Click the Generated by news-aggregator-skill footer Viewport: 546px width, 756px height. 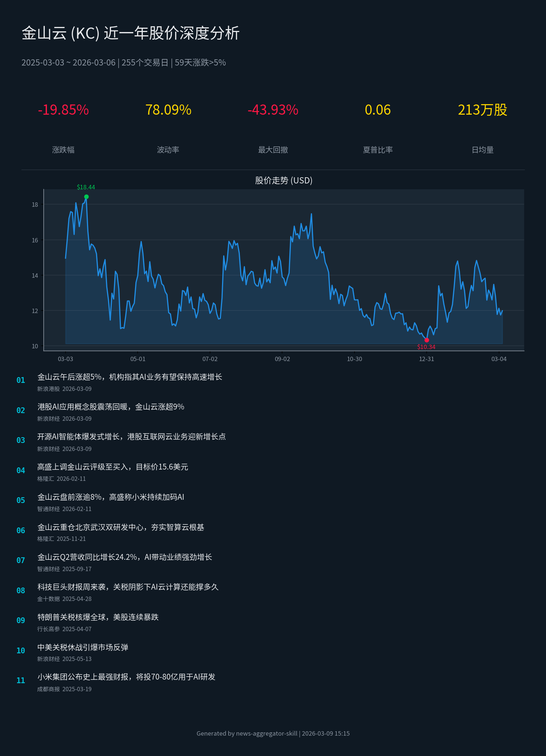tap(273, 734)
